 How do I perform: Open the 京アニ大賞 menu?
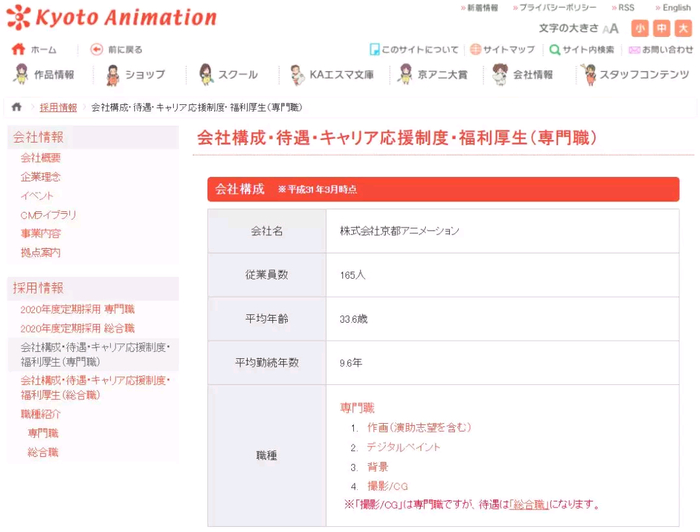coord(433,75)
